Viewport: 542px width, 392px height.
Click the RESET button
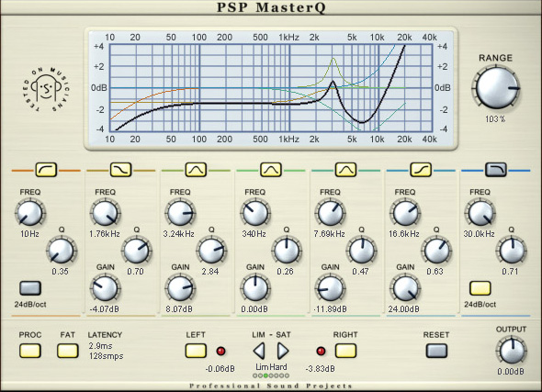tap(436, 351)
